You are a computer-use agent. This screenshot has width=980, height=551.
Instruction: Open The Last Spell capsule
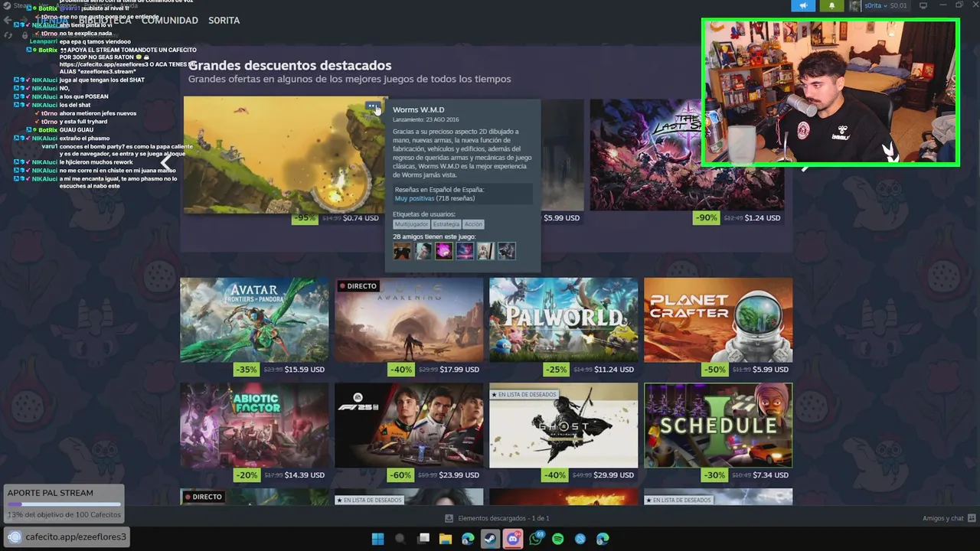pos(687,155)
